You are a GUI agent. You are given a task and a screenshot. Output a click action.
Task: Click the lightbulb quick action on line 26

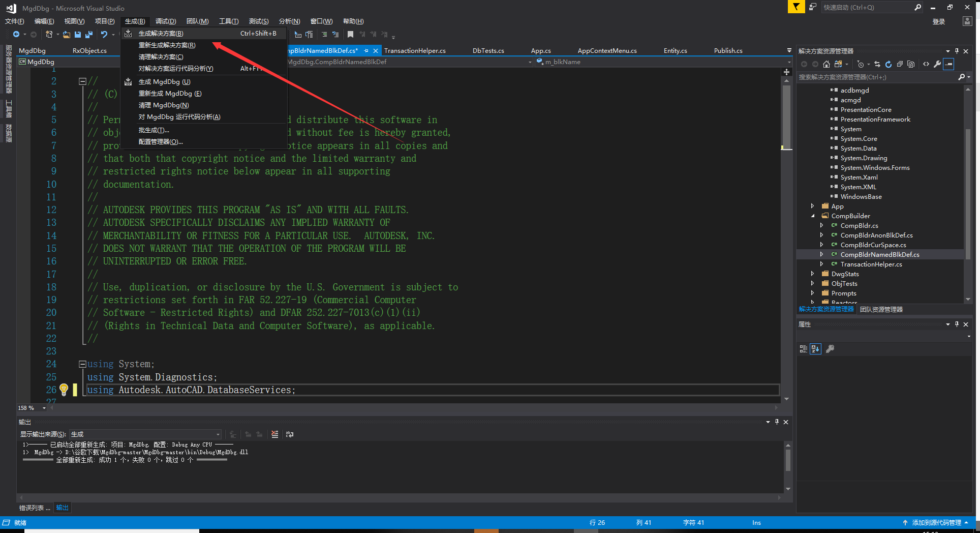[64, 390]
